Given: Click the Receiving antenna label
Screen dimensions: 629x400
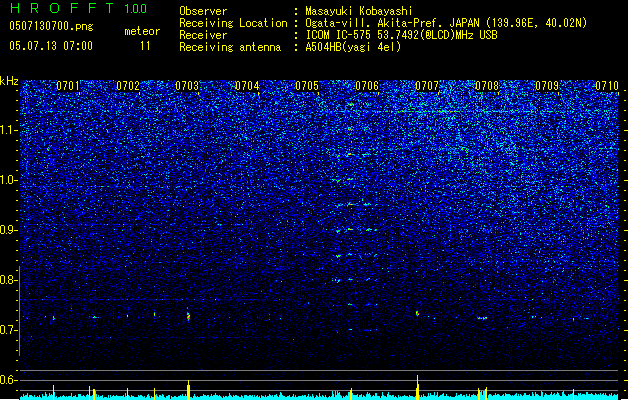Looking at the screenshot, I should tap(230, 47).
